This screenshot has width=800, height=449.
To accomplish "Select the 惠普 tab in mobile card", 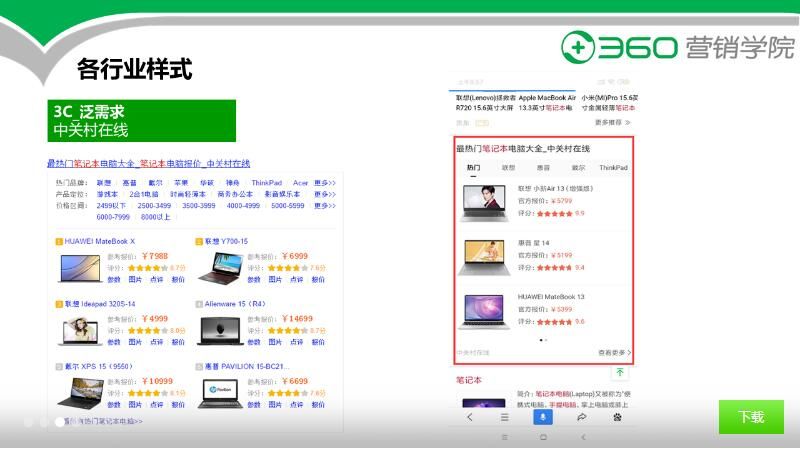I will 543,168.
